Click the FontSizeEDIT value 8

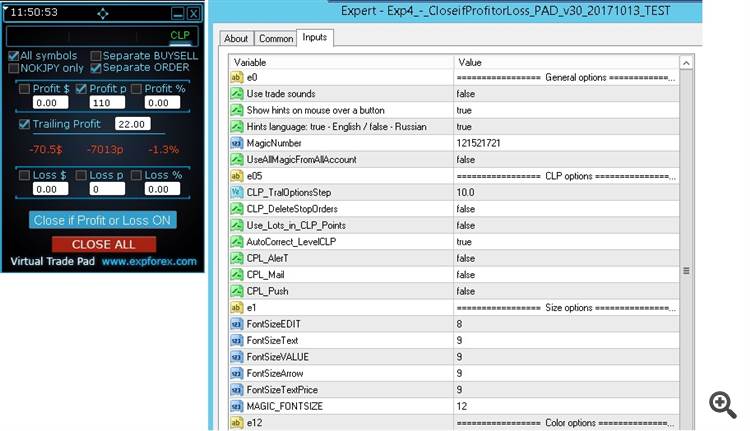[459, 324]
